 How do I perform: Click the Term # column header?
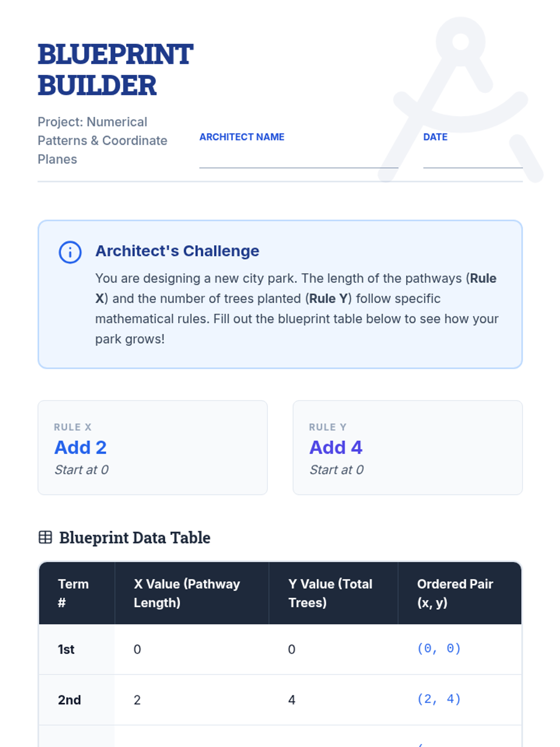click(x=73, y=593)
